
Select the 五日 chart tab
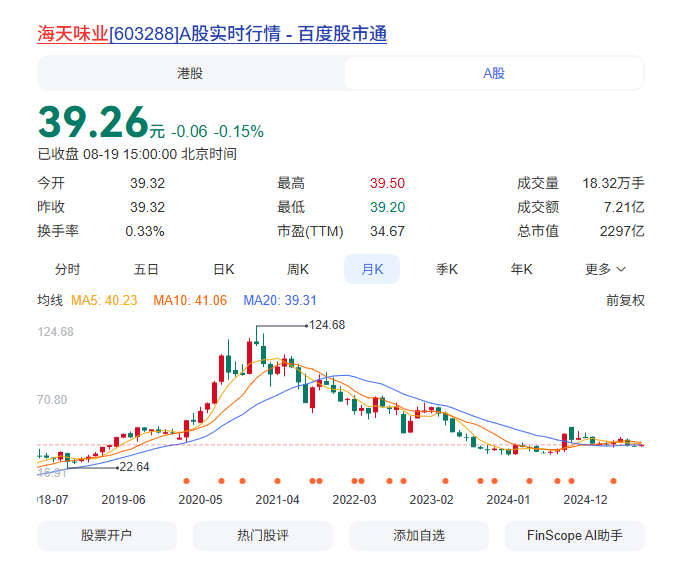[146, 269]
